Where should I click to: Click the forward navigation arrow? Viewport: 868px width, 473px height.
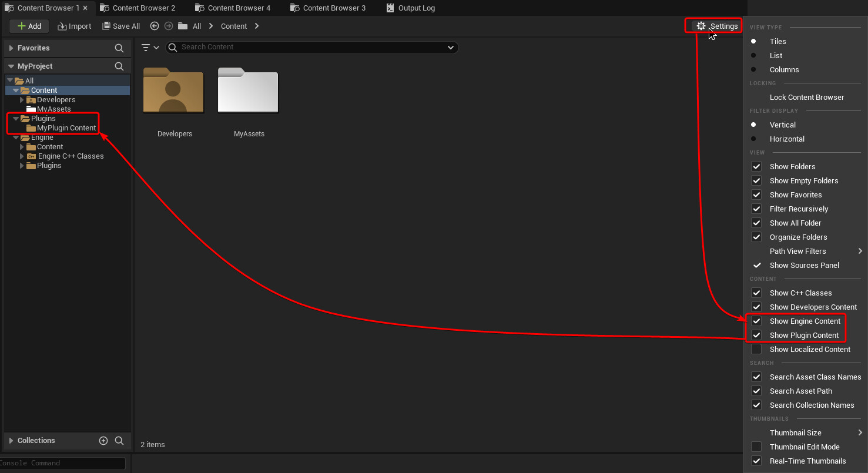click(168, 26)
